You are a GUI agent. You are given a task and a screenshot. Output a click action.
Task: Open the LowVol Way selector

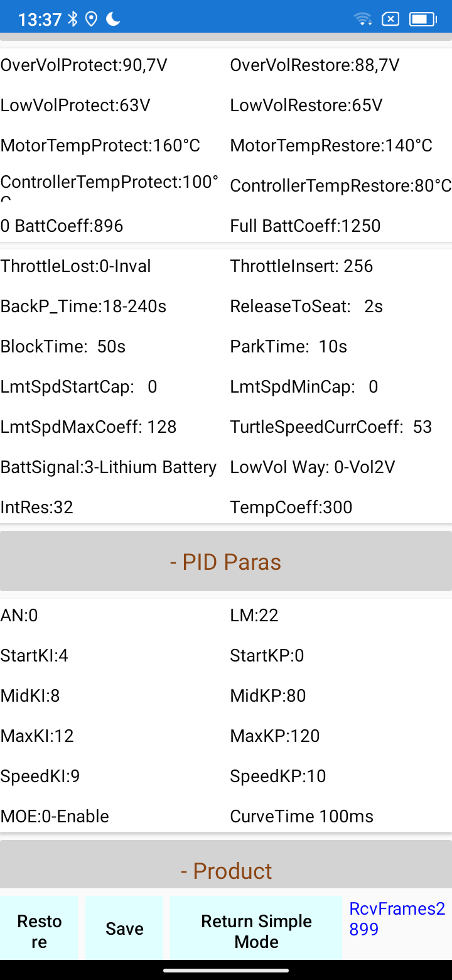[313, 467]
